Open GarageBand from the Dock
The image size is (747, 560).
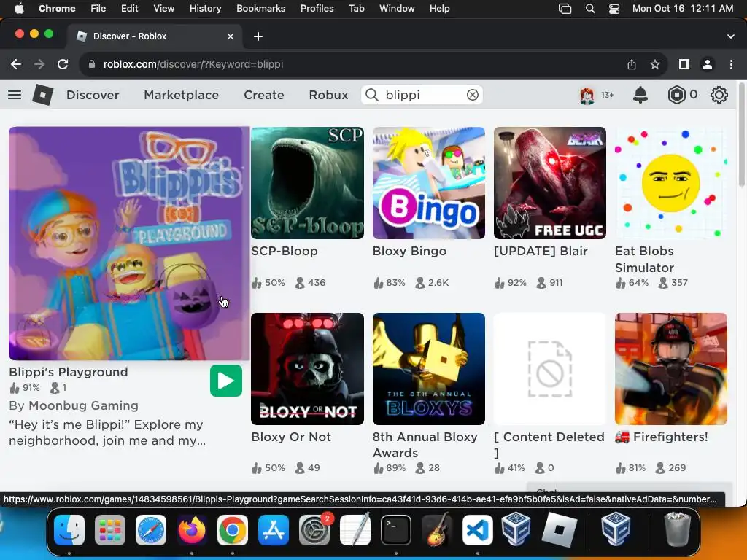(x=437, y=529)
